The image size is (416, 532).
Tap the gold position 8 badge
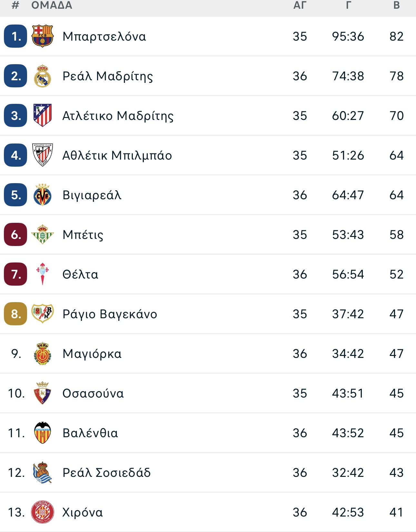(x=15, y=313)
